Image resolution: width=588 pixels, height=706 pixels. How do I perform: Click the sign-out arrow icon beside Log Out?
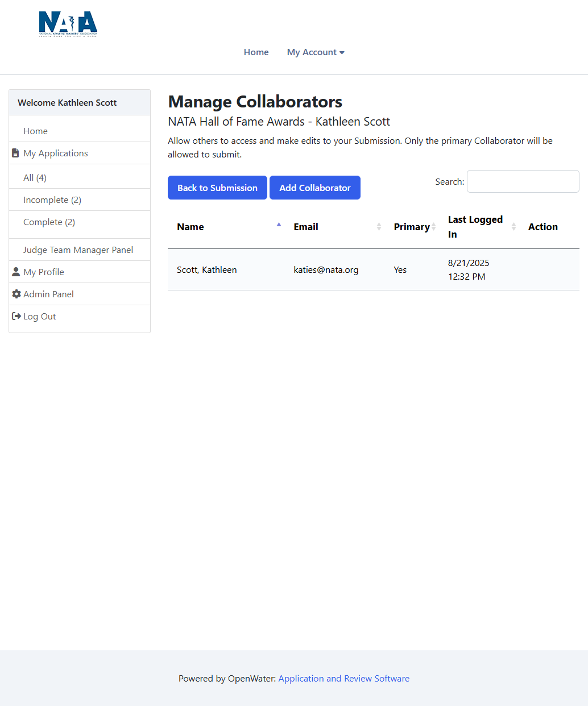(x=16, y=316)
